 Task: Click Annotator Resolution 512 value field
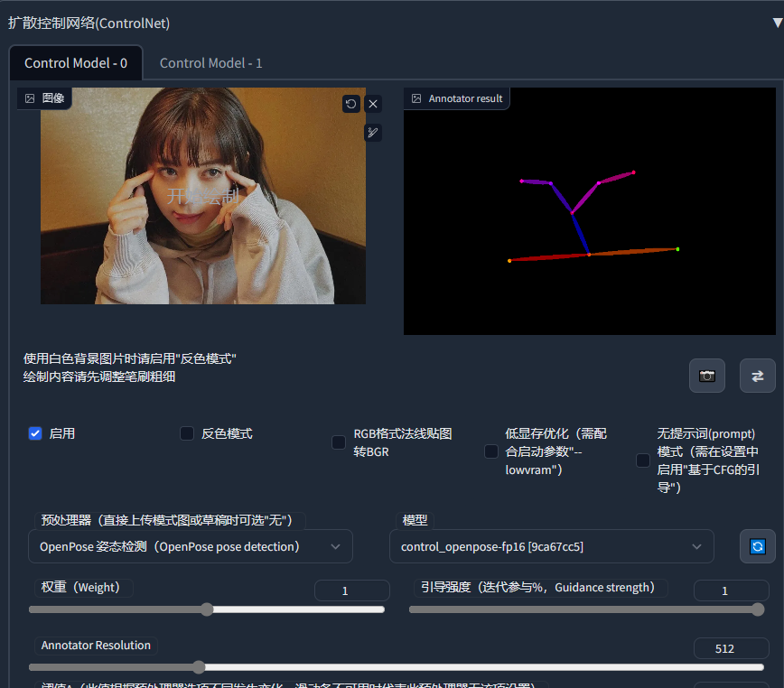(731, 648)
